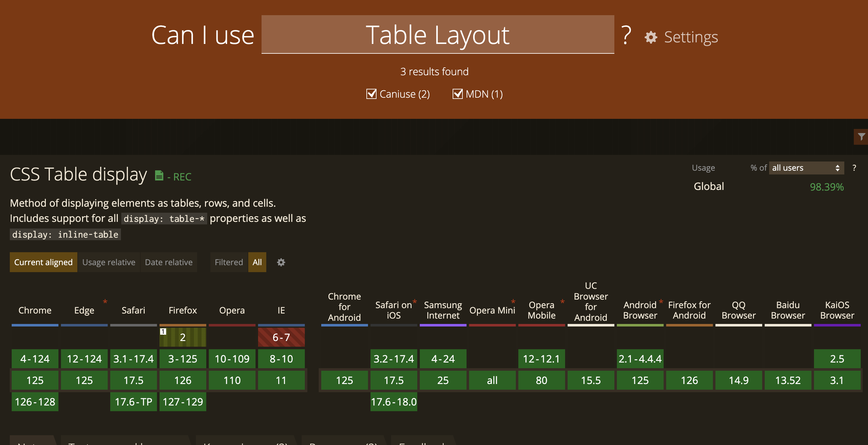Image resolution: width=868 pixels, height=445 pixels.
Task: Click the asterisk beside Opera Mini
Action: click(513, 302)
